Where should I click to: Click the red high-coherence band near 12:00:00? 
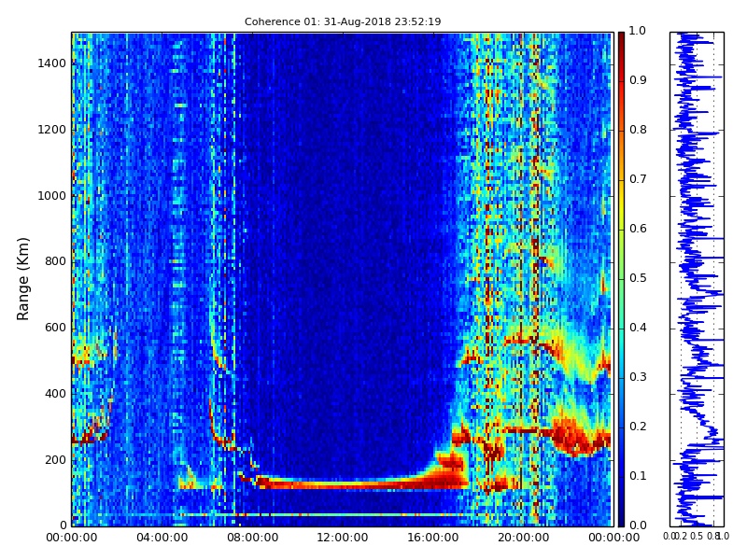click(x=343, y=484)
